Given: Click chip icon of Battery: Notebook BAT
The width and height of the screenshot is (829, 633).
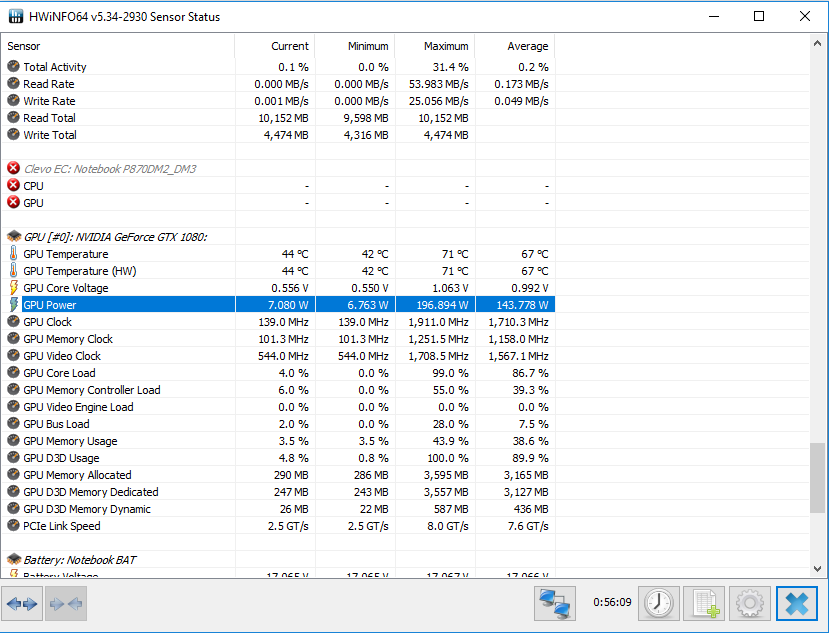Looking at the screenshot, I should (x=14, y=559).
